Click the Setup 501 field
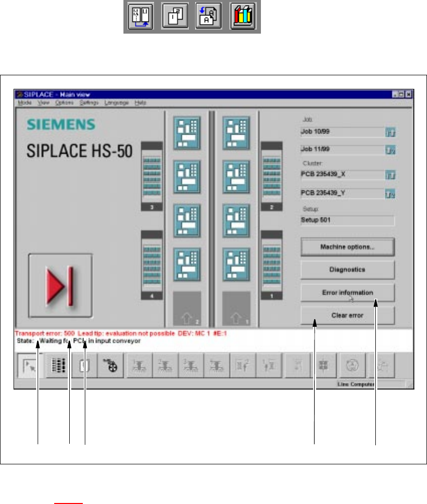The image size is (427, 504). [347, 220]
